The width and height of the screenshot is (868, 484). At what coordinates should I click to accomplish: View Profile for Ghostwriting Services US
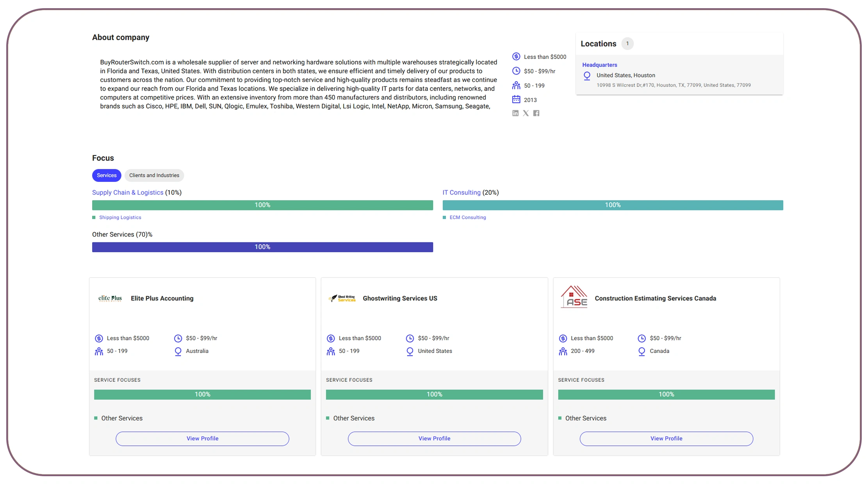(434, 438)
